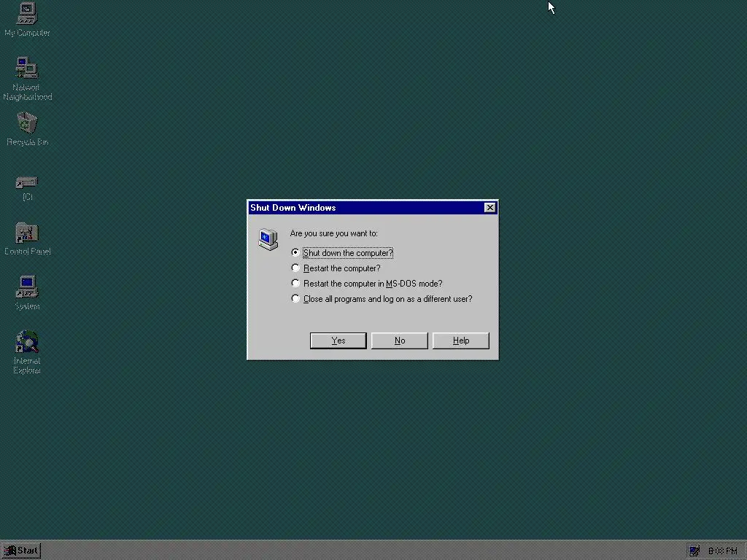
Task: Open the Start menu on the taskbar
Action: [21, 551]
